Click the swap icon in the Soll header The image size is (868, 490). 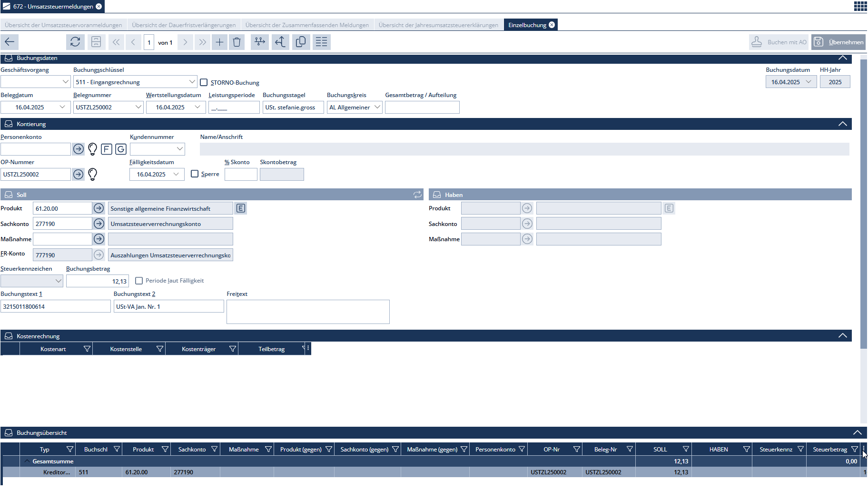(417, 195)
